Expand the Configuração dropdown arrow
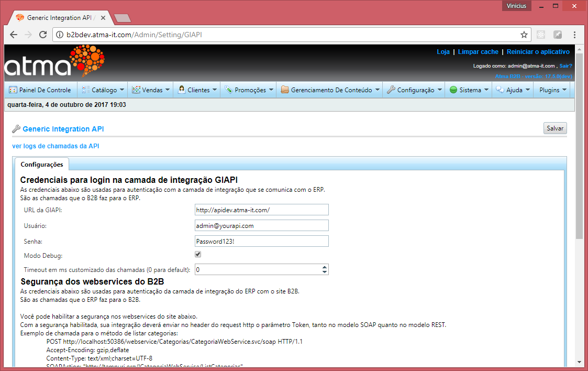Screen dimensions: 588x371 [439, 90]
